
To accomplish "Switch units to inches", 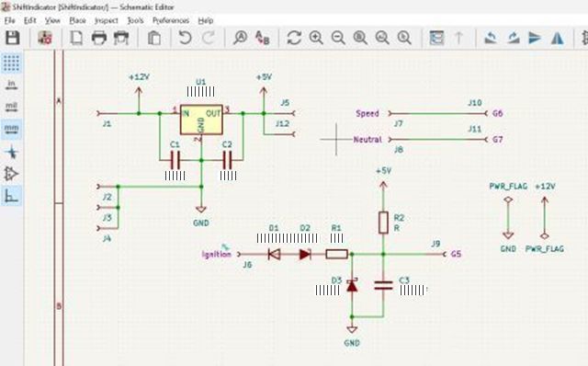I will (x=11, y=85).
